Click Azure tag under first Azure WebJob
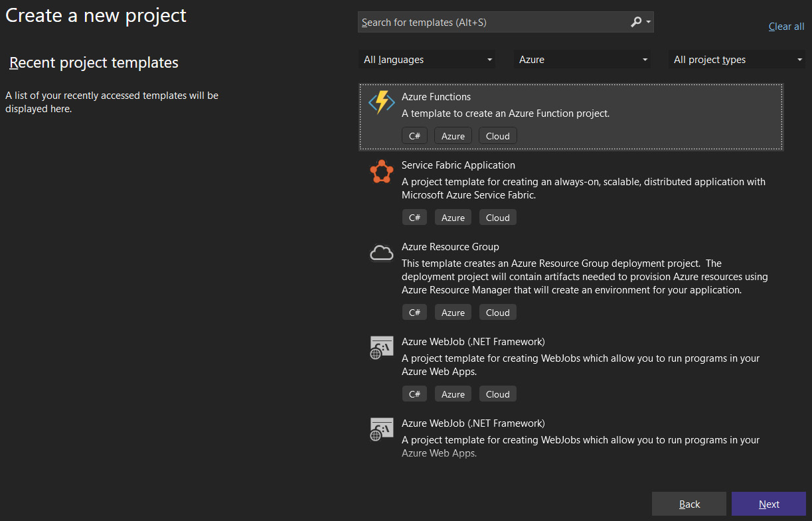This screenshot has height=521, width=812. [453, 394]
